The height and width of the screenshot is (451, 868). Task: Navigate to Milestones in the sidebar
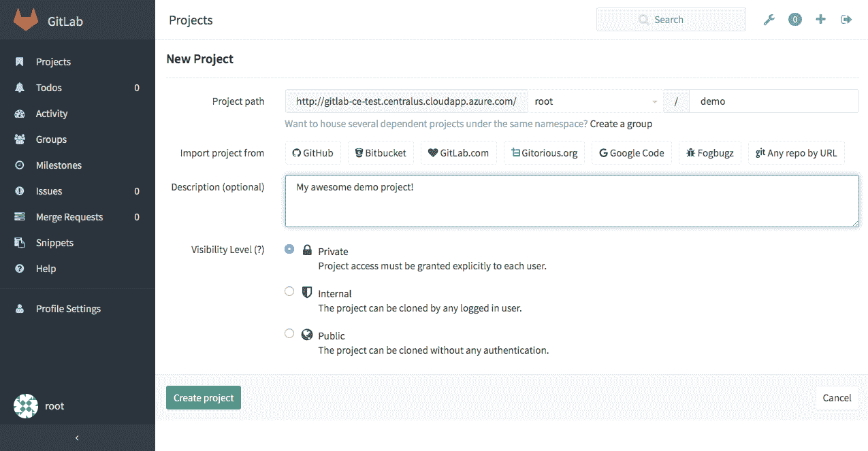pyautogui.click(x=58, y=165)
